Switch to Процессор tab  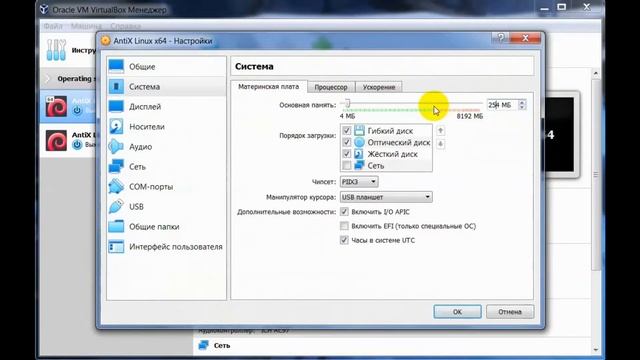point(331,87)
